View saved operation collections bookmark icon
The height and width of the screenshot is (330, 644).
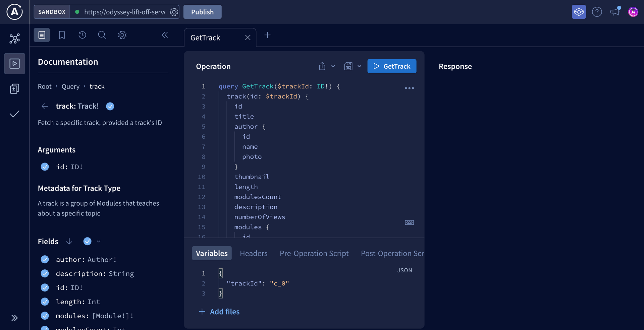tap(62, 35)
